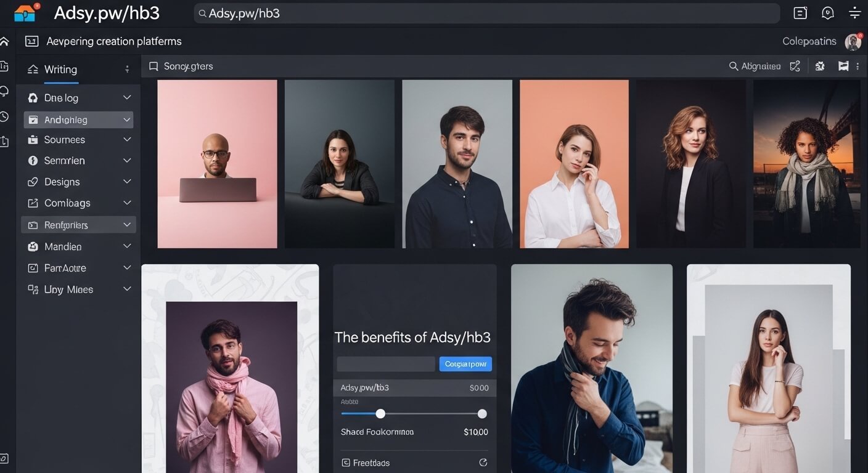The image size is (868, 473).
Task: Click the Adsy.pw/hb3 address search bar
Action: point(487,13)
